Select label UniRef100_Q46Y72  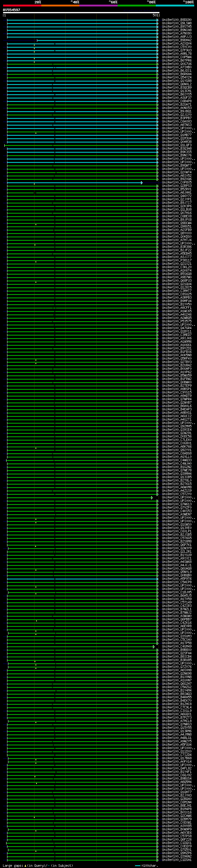(177, 196)
